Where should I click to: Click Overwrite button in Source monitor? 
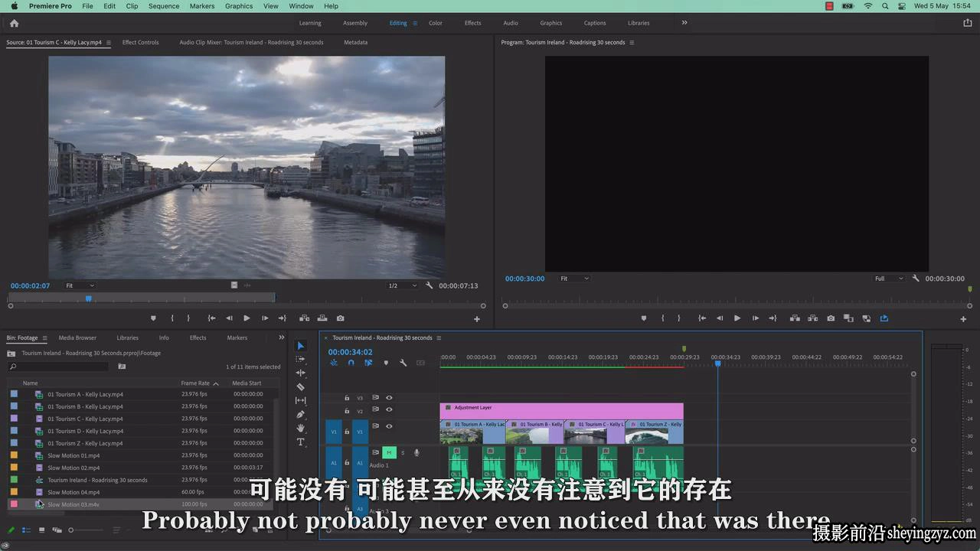tap(322, 318)
